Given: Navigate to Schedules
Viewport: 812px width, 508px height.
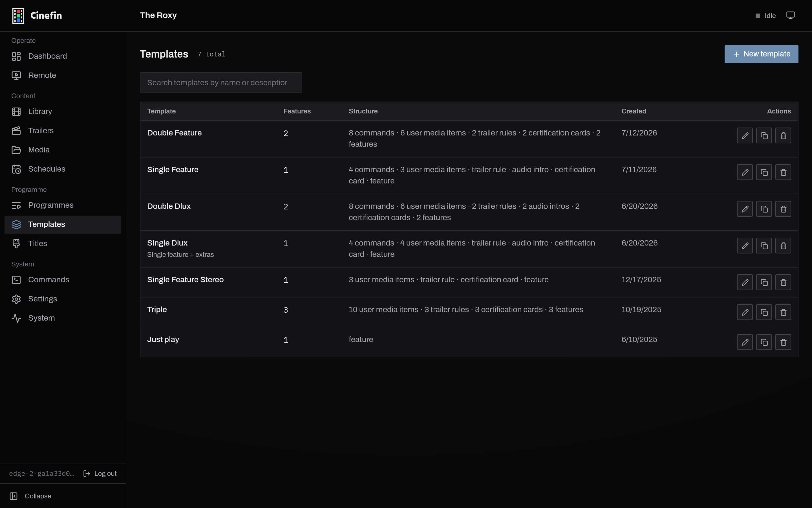Looking at the screenshot, I should point(63,169).
